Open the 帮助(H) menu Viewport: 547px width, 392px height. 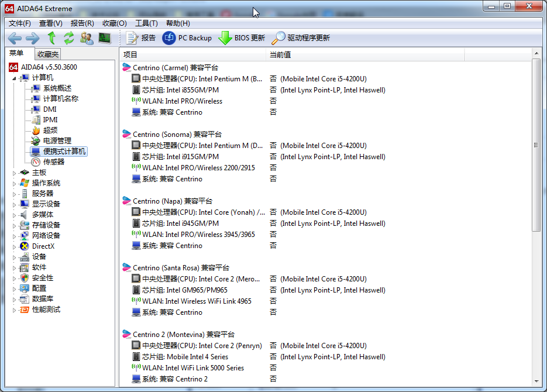click(178, 23)
